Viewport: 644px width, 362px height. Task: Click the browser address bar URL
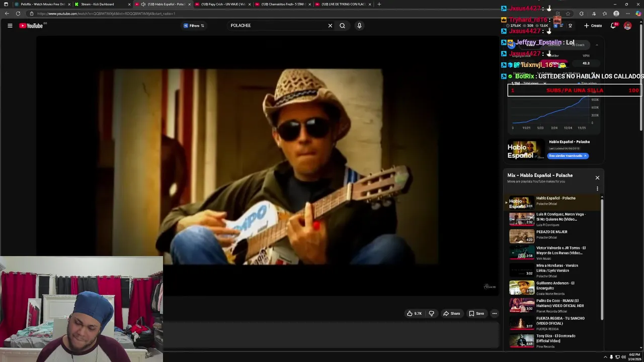(x=106, y=14)
